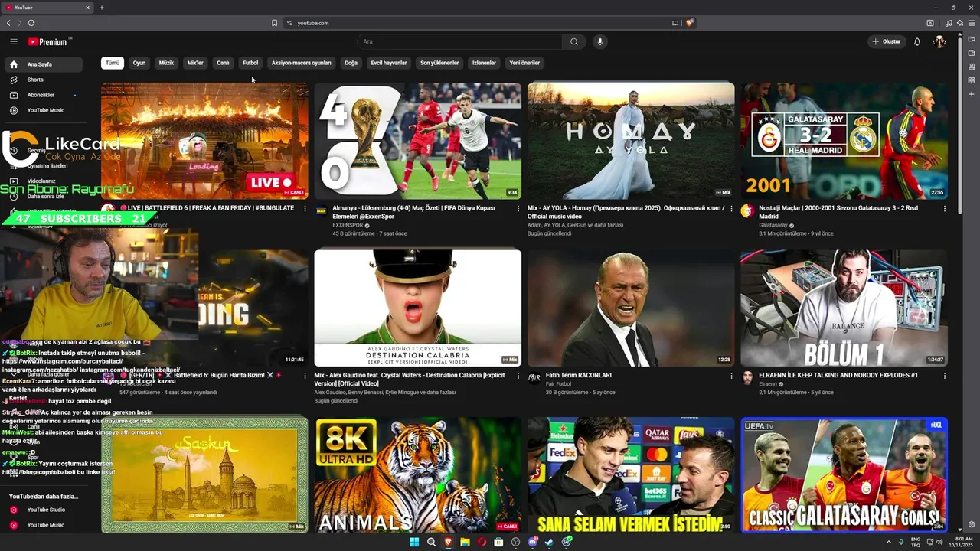
Task: Open the Fair Futbol channel avatar
Action: (x=534, y=378)
